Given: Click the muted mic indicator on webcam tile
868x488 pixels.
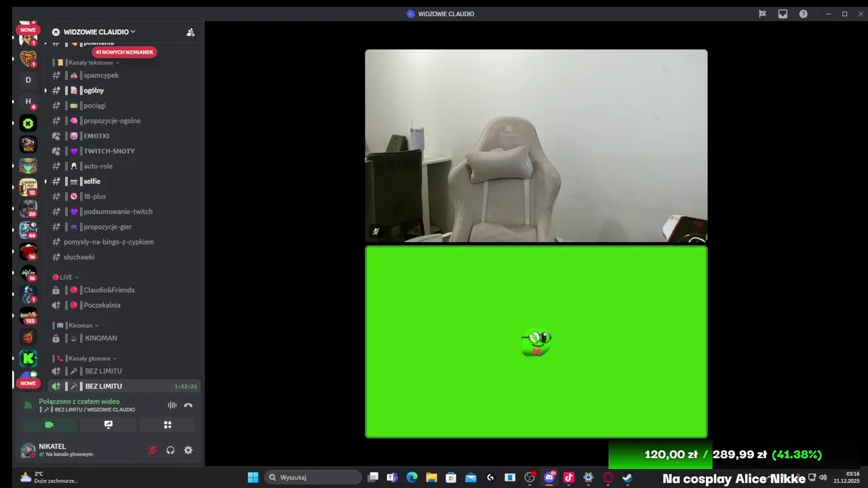Looking at the screenshot, I should point(376,231).
